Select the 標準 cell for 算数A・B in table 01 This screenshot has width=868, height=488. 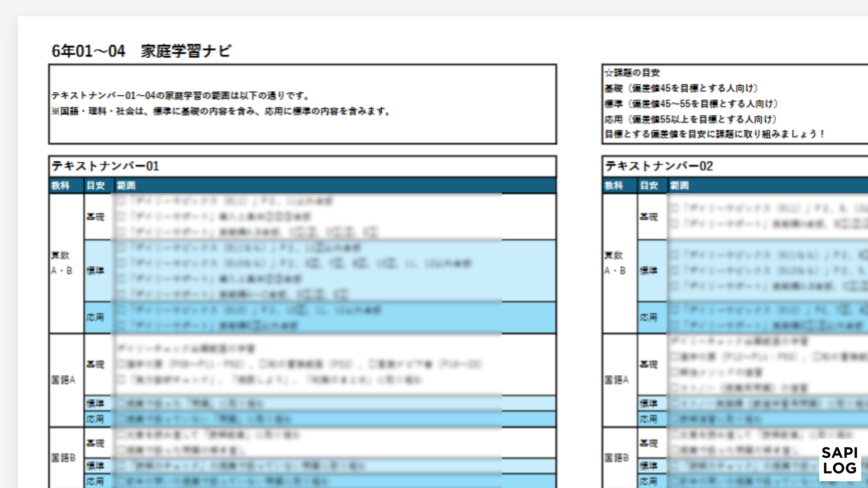pyautogui.click(x=96, y=271)
